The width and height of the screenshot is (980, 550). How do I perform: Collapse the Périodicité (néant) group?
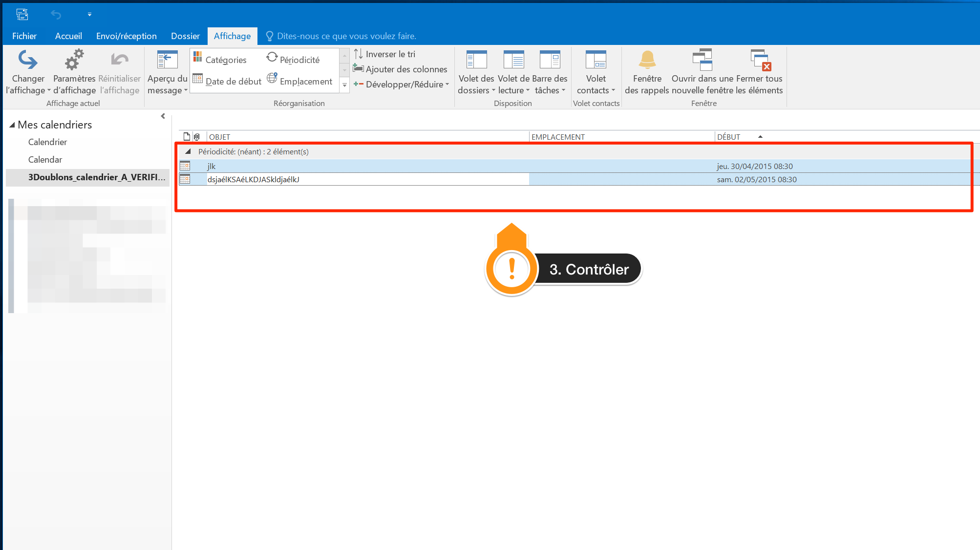(x=188, y=151)
